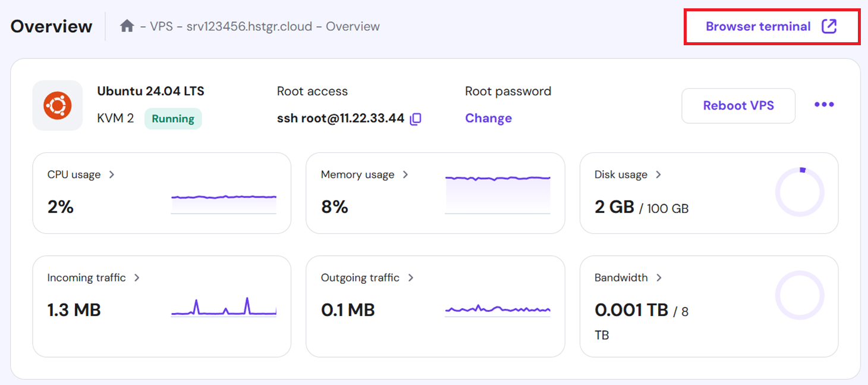
Task: Open the Browser terminal
Action: 758,27
